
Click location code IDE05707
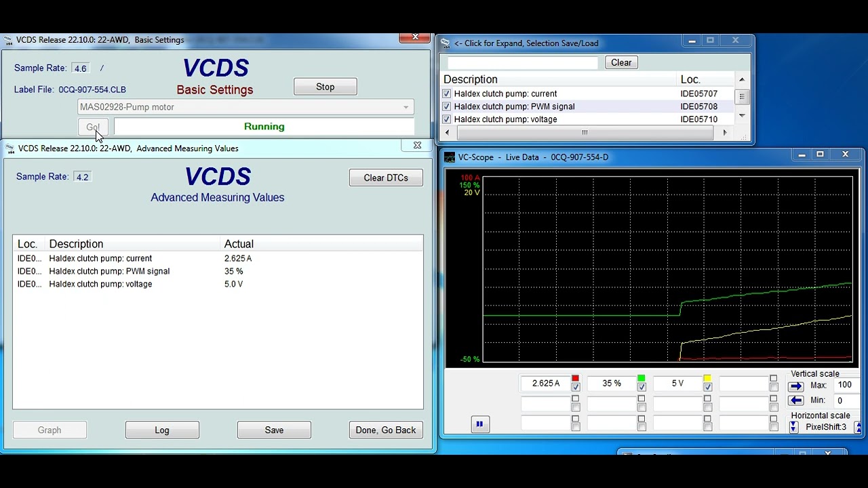698,94
